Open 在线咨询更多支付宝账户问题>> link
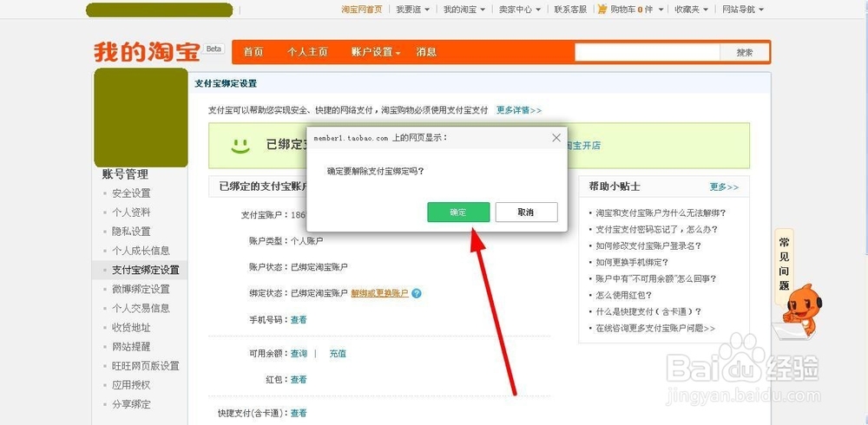Viewport: 868px width, 425px height. pyautogui.click(x=655, y=328)
